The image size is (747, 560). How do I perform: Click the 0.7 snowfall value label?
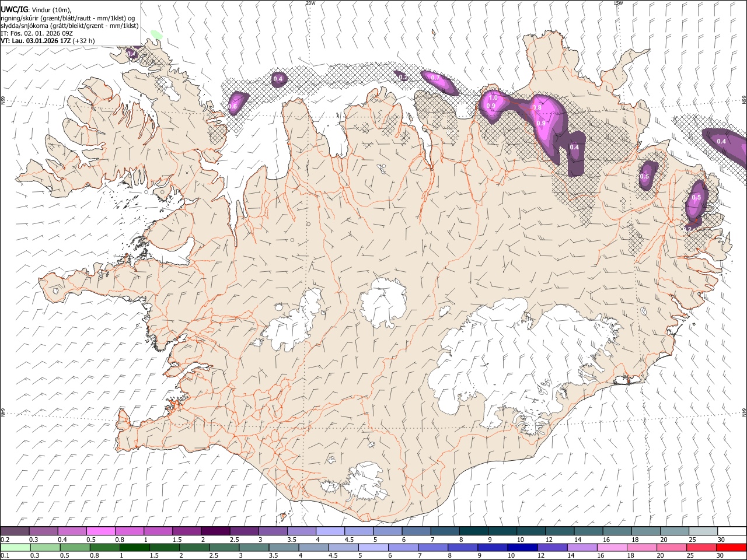click(434, 78)
